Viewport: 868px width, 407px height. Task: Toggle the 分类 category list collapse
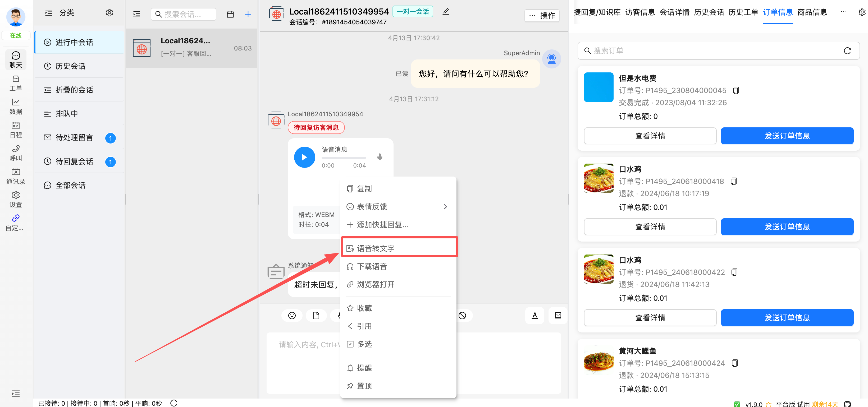click(x=48, y=13)
